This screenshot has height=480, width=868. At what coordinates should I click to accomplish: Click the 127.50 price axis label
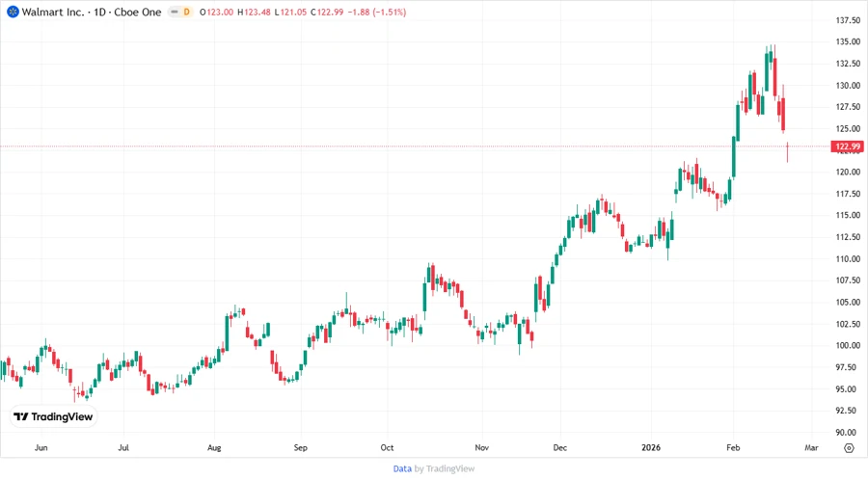(x=848, y=107)
